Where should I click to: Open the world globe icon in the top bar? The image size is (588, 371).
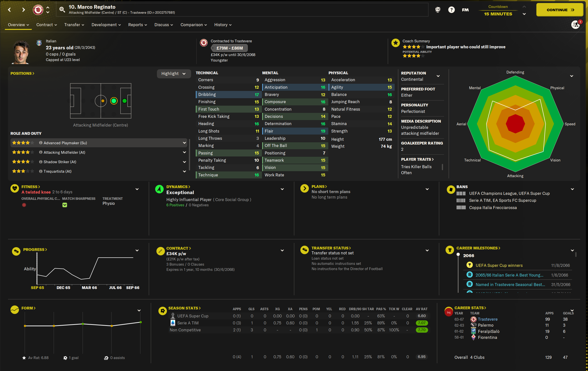pos(438,10)
